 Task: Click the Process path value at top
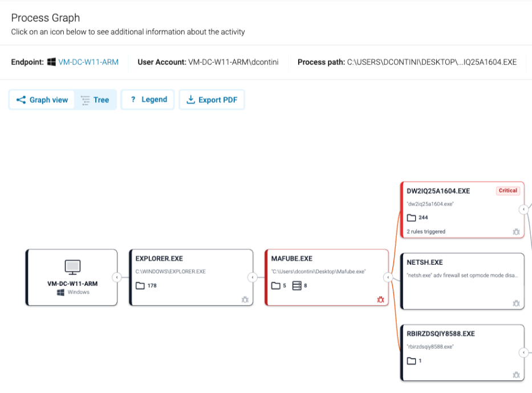tap(432, 62)
